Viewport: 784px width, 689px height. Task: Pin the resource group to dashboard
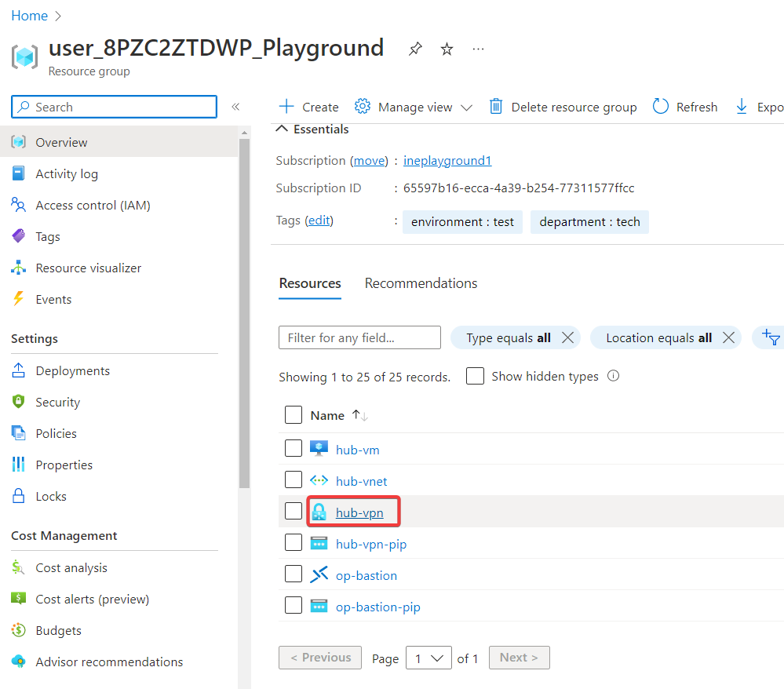[415, 49]
